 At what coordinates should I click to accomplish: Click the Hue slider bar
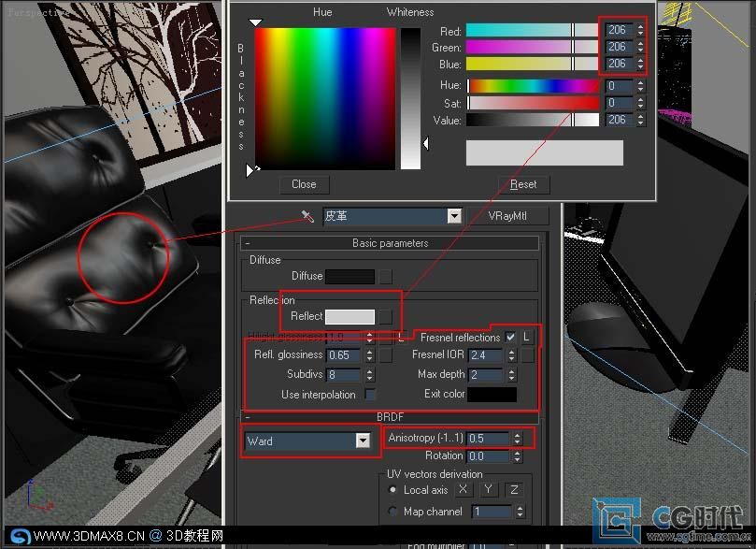pos(533,86)
